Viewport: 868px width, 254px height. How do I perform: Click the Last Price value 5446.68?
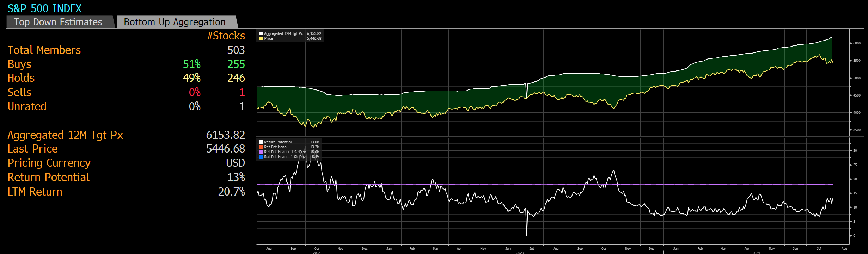[225, 149]
